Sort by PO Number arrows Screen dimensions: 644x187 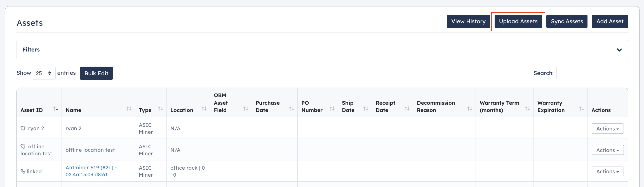pyautogui.click(x=332, y=109)
